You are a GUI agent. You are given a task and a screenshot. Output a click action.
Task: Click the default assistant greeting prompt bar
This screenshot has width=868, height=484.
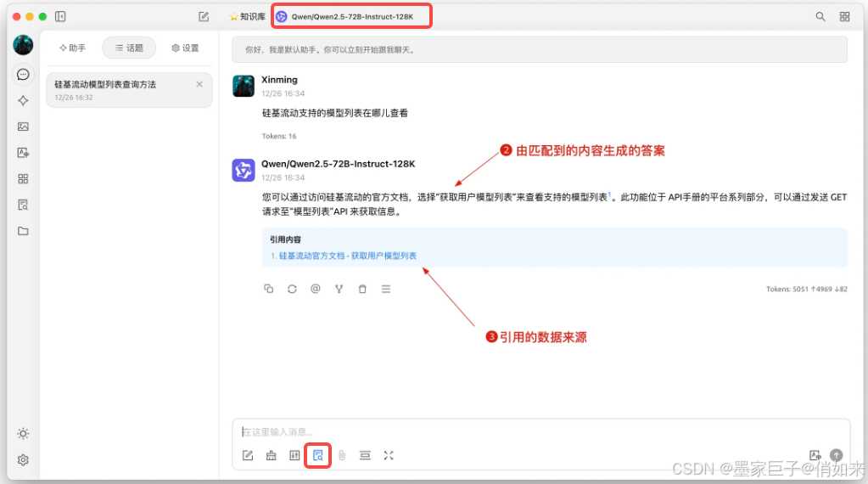pyautogui.click(x=539, y=50)
